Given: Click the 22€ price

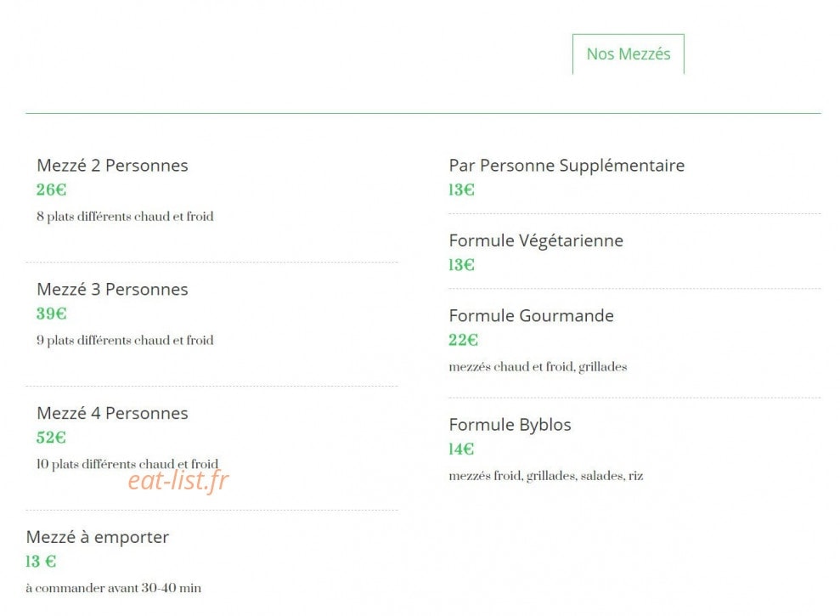Looking at the screenshot, I should coord(464,340).
